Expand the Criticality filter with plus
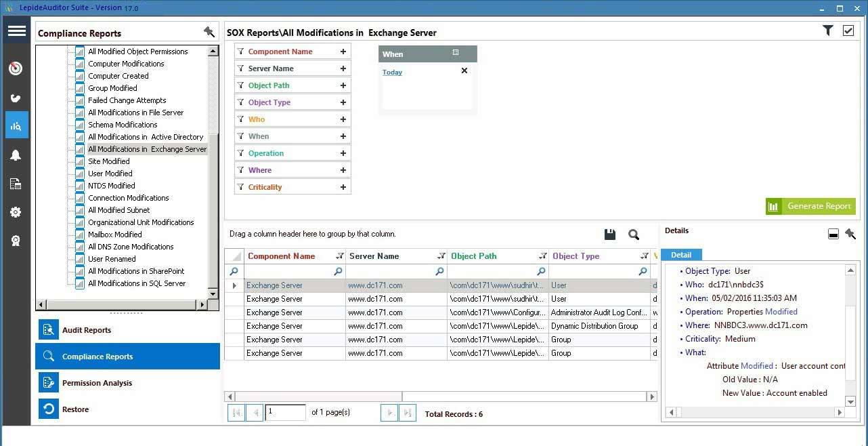 [343, 186]
